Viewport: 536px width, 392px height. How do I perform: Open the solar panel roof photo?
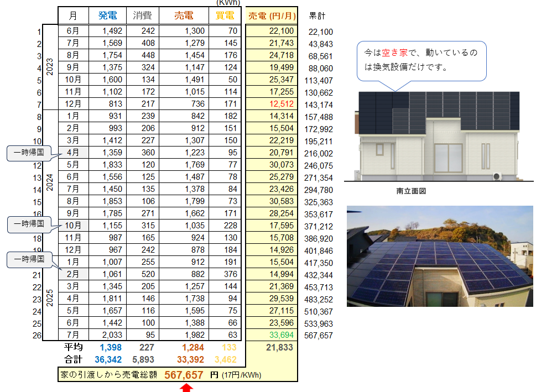point(440,256)
